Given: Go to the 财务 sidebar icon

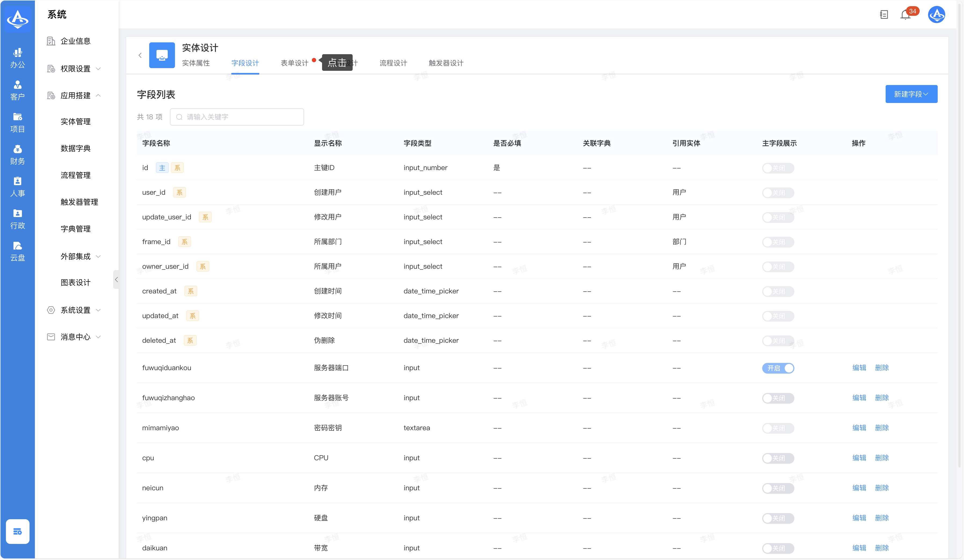Looking at the screenshot, I should pyautogui.click(x=18, y=154).
